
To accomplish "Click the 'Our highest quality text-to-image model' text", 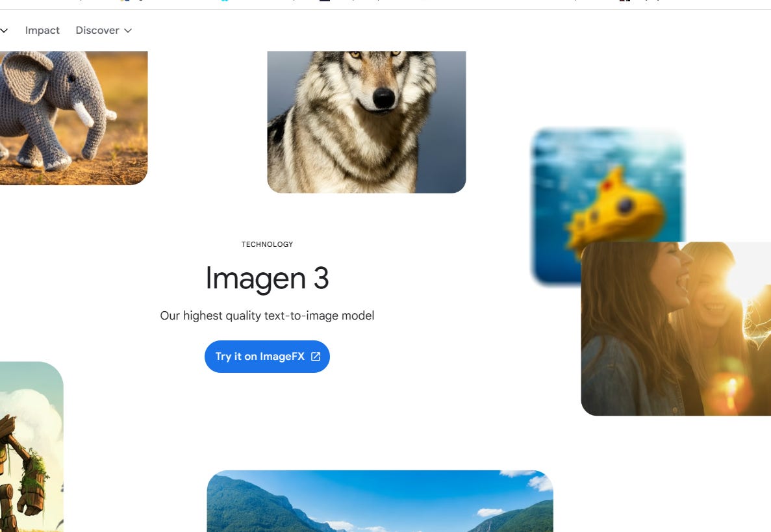I will [x=267, y=316].
